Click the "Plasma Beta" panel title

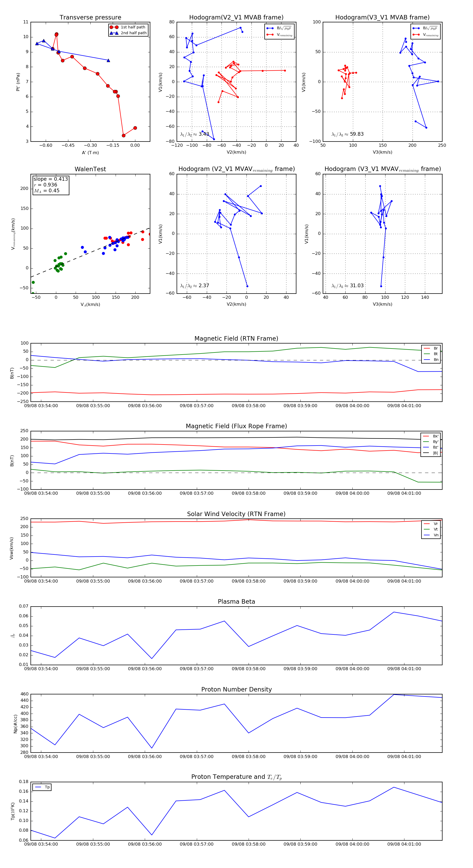[x=236, y=602]
